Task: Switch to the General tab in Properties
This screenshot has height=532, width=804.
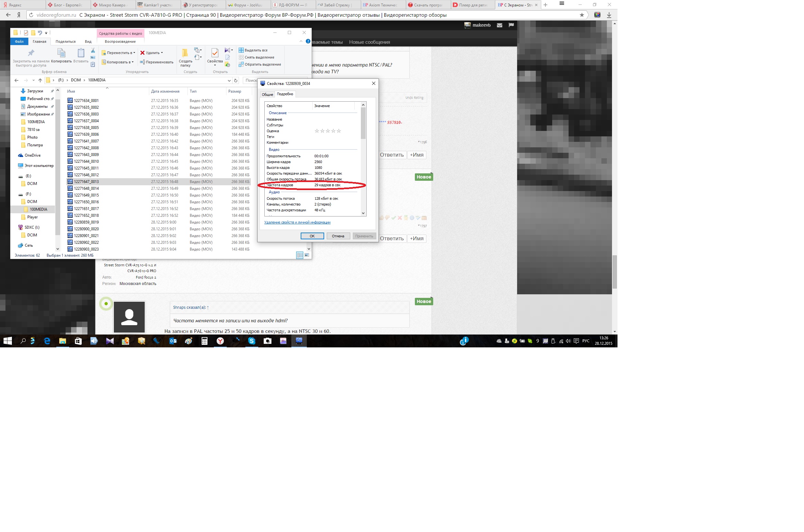Action: pyautogui.click(x=267, y=94)
